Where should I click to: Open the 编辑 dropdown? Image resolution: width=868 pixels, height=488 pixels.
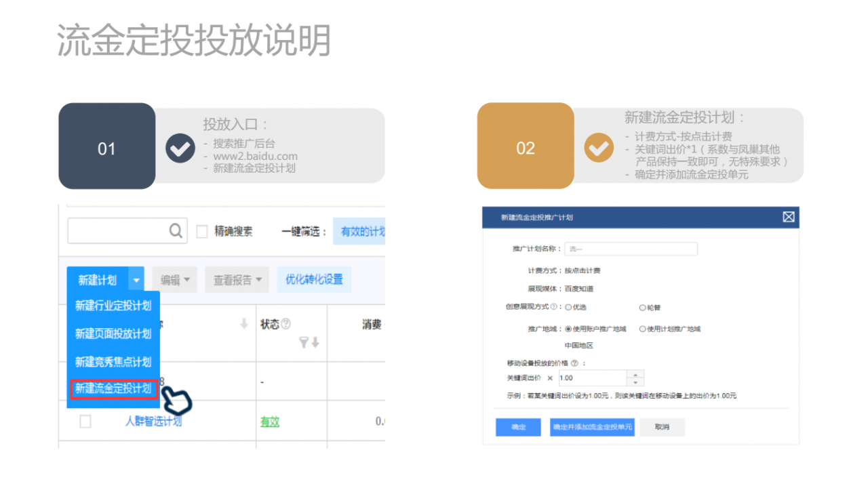coord(174,280)
